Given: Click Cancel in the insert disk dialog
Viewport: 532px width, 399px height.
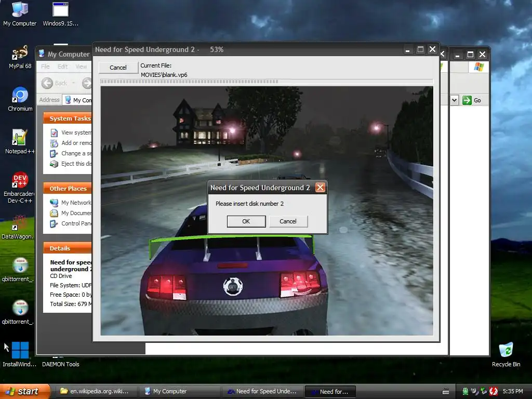Looking at the screenshot, I should click(288, 221).
